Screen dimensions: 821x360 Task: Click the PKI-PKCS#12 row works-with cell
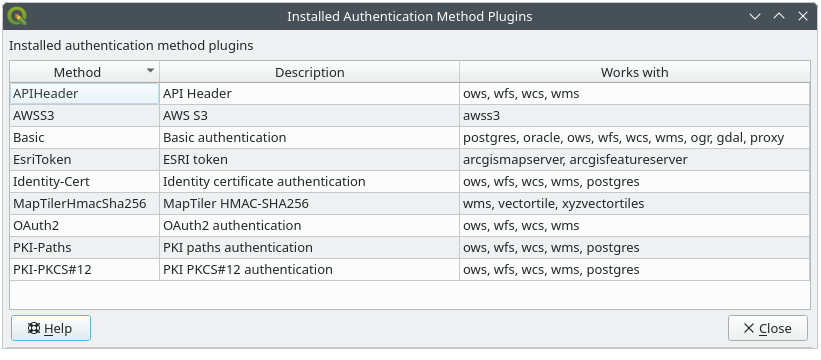coord(635,269)
